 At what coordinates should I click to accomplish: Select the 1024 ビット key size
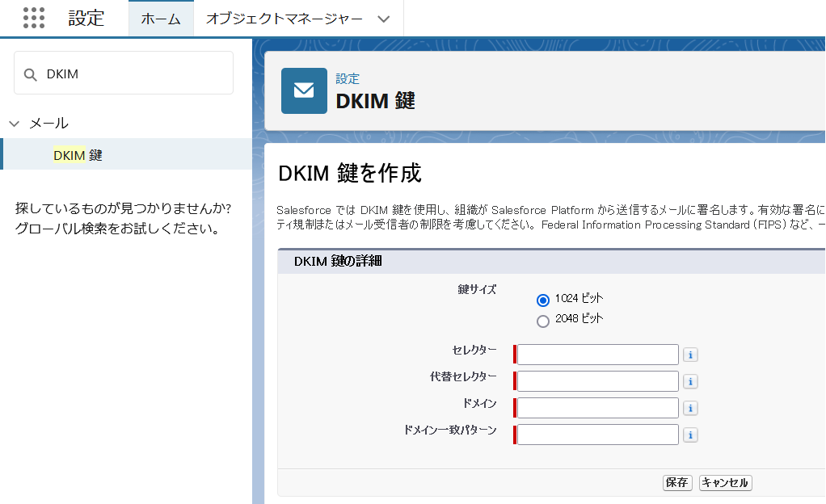click(x=542, y=300)
